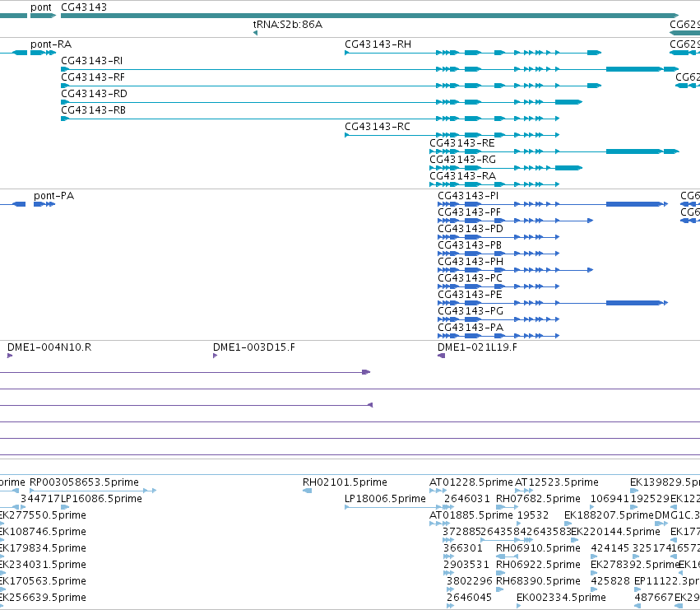This screenshot has height=610, width=700.
Task: Select transcript CG43143-RH label
Action: (378, 44)
